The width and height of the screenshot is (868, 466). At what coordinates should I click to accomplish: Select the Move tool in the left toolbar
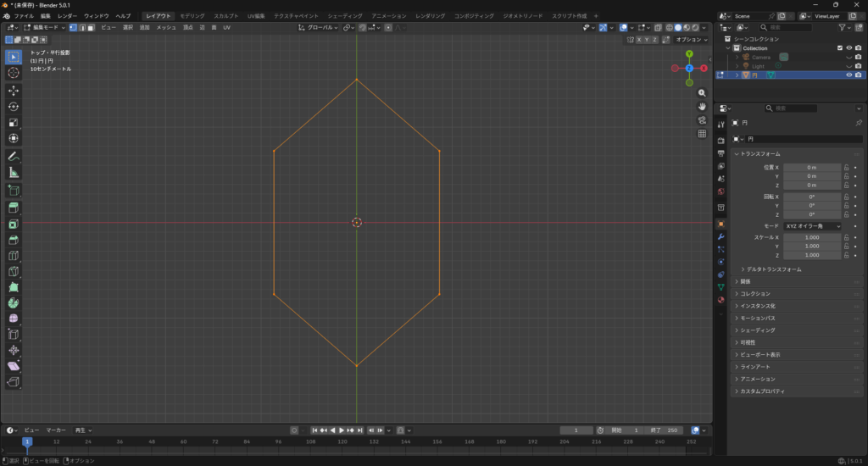coord(14,90)
